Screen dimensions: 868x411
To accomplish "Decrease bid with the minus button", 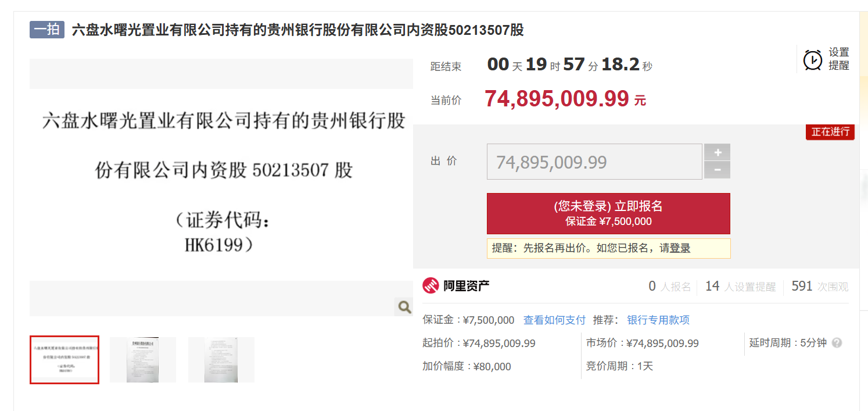I will (718, 170).
